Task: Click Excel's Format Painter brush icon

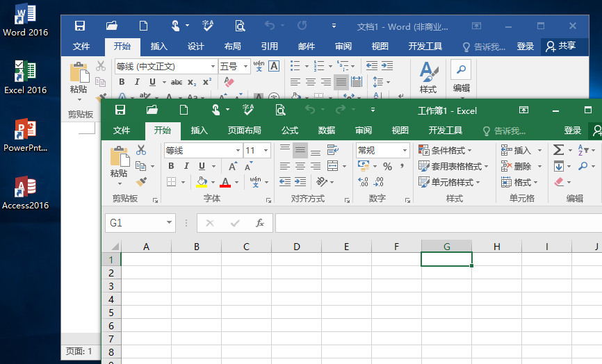Action: tap(141, 182)
